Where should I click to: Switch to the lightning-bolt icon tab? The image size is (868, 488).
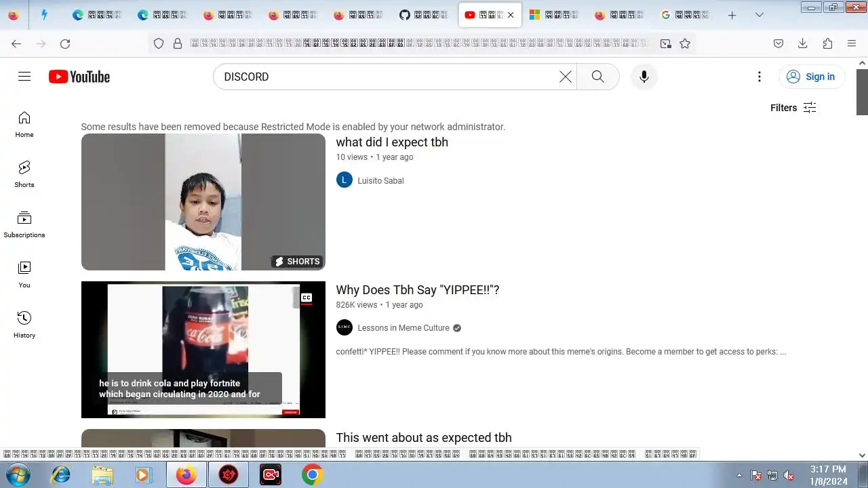click(44, 15)
